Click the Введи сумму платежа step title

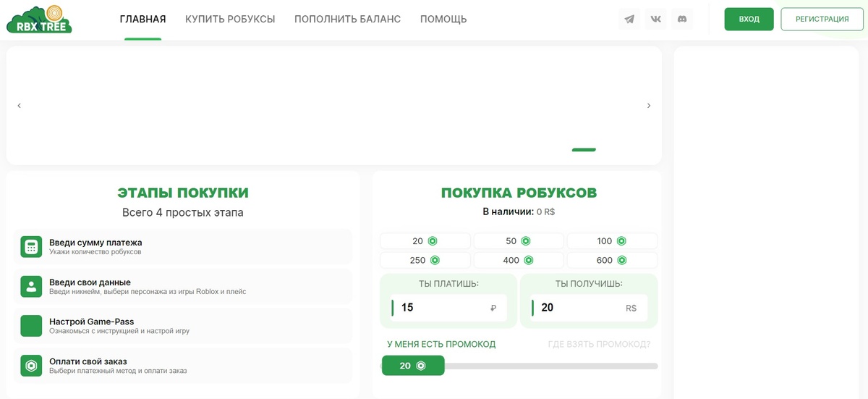[95, 243]
